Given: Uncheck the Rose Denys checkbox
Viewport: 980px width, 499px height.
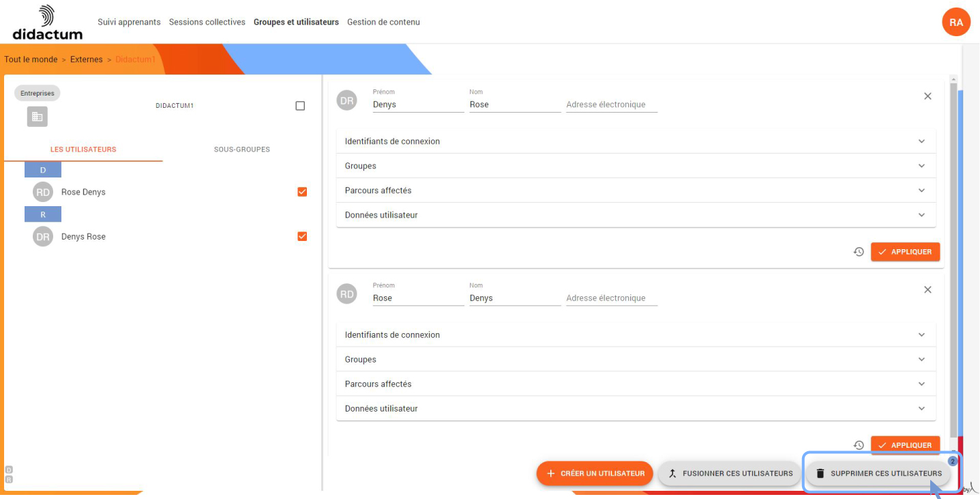Looking at the screenshot, I should (x=302, y=192).
